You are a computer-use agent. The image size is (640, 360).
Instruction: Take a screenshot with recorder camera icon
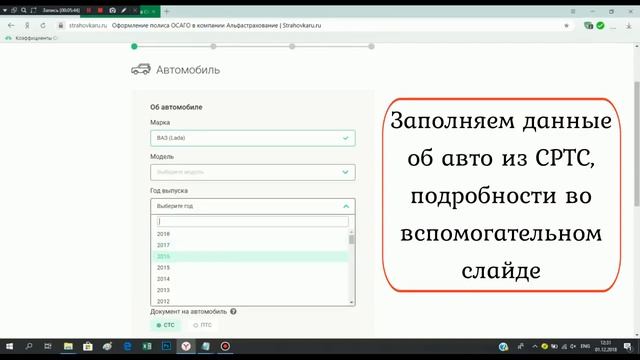pos(112,10)
